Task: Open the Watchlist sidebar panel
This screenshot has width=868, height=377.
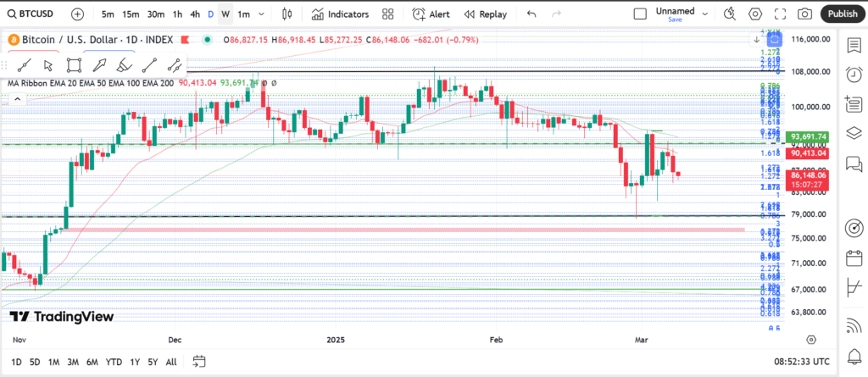Action: [x=854, y=46]
